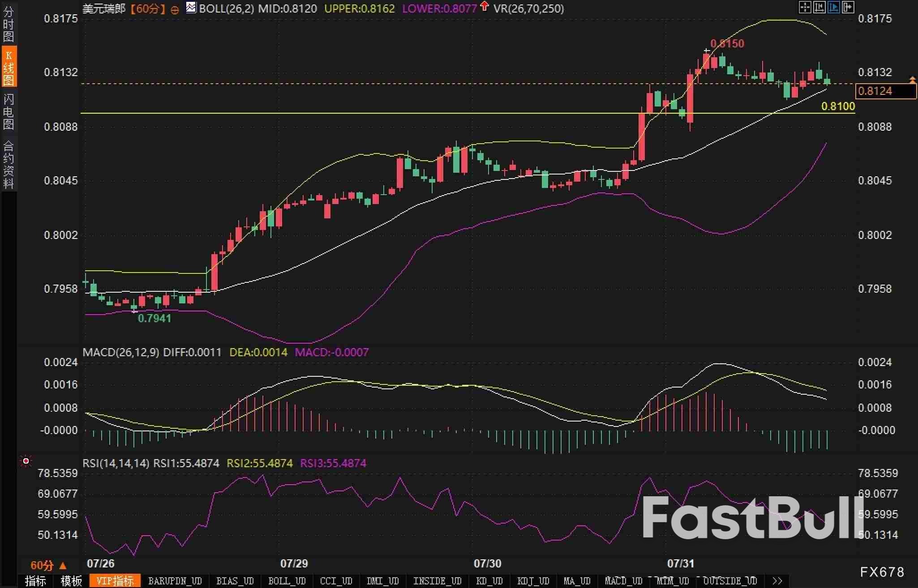Open the 指标 menu at bottom left
Viewport: 918px width, 588px height.
coord(35,581)
